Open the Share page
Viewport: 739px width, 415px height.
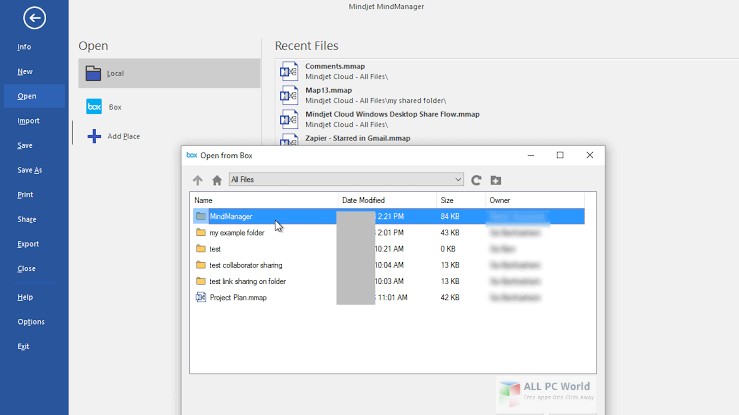(x=27, y=220)
